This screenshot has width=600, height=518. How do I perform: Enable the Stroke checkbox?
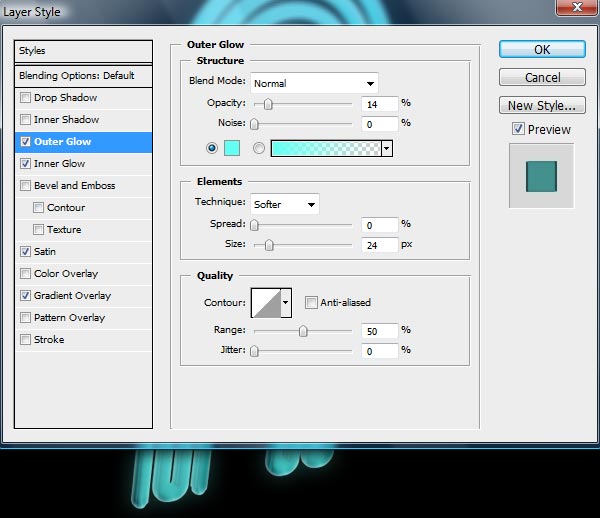click(25, 339)
